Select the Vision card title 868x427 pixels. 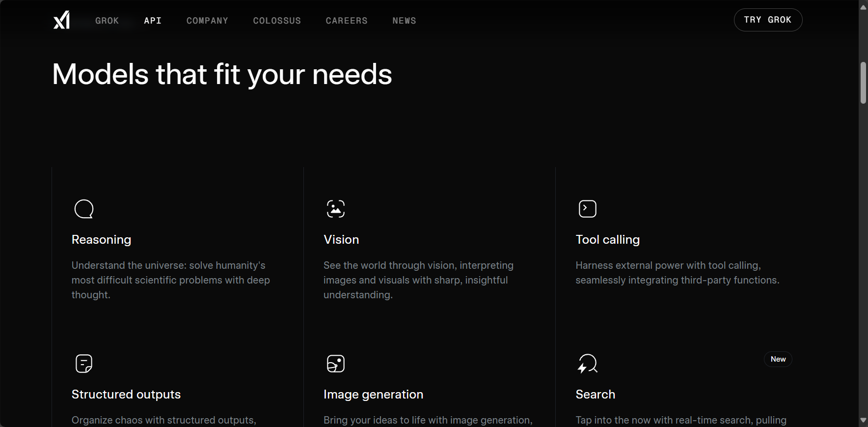(x=341, y=240)
